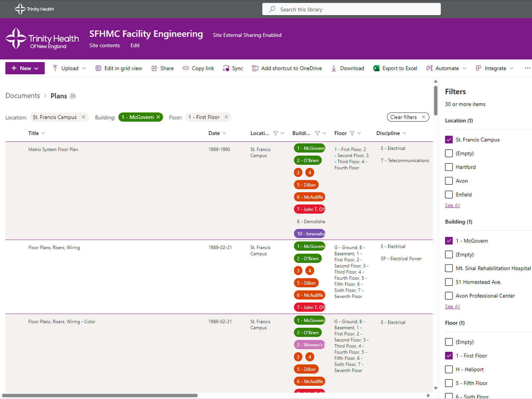Check Avon Professional Center filter

[x=449, y=296]
